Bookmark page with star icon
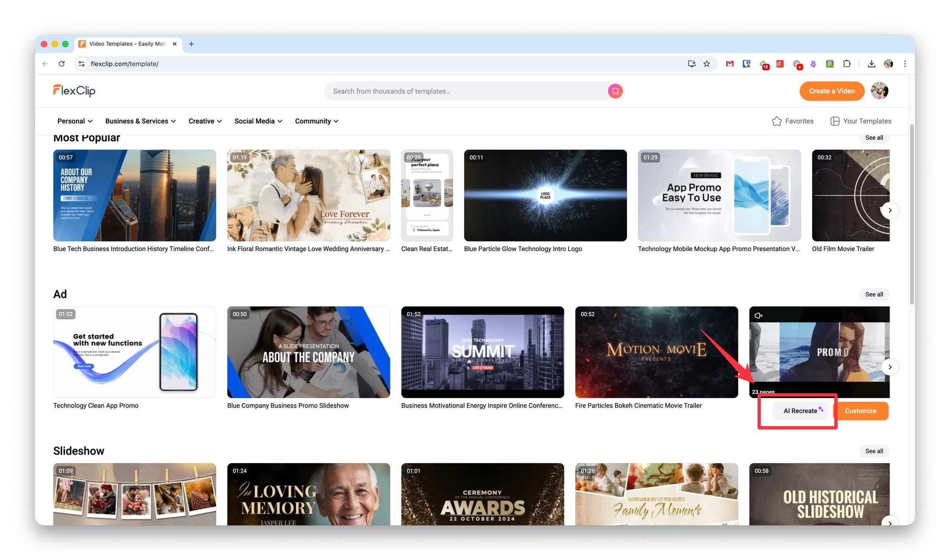The width and height of the screenshot is (950, 560). [x=707, y=64]
